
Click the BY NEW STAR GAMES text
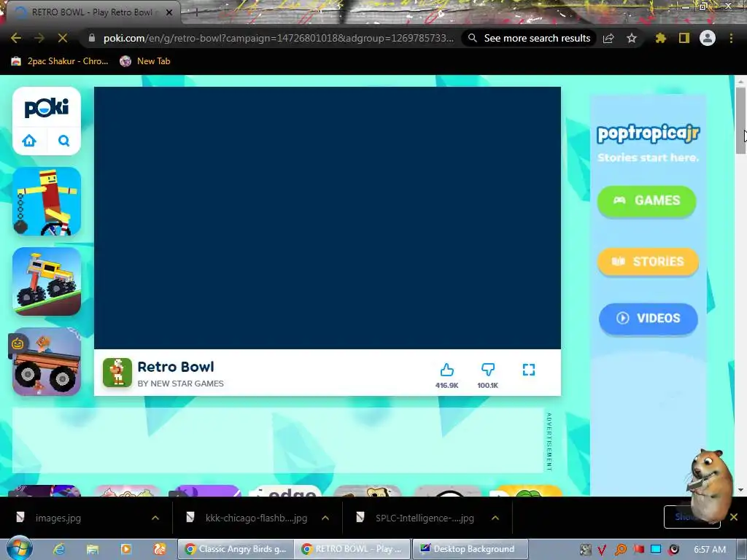[x=181, y=384]
